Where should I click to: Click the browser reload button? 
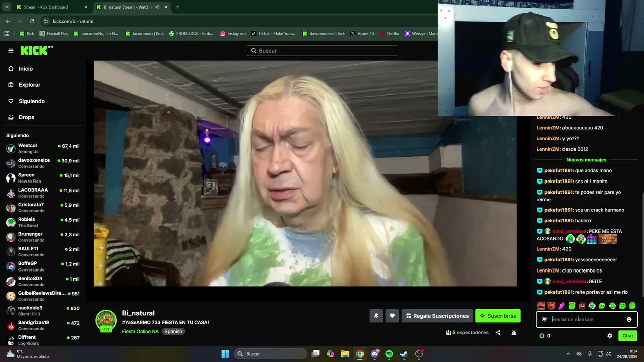pyautogui.click(x=32, y=21)
